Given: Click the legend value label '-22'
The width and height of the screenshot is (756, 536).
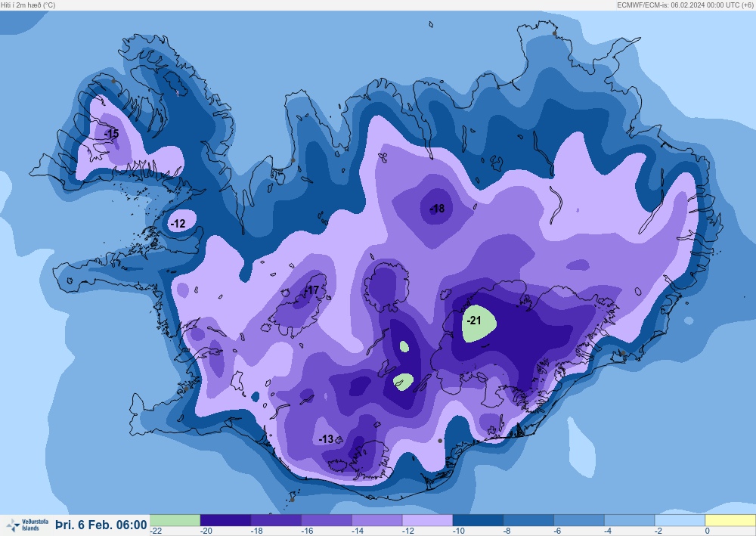Looking at the screenshot, I should pos(156,531).
